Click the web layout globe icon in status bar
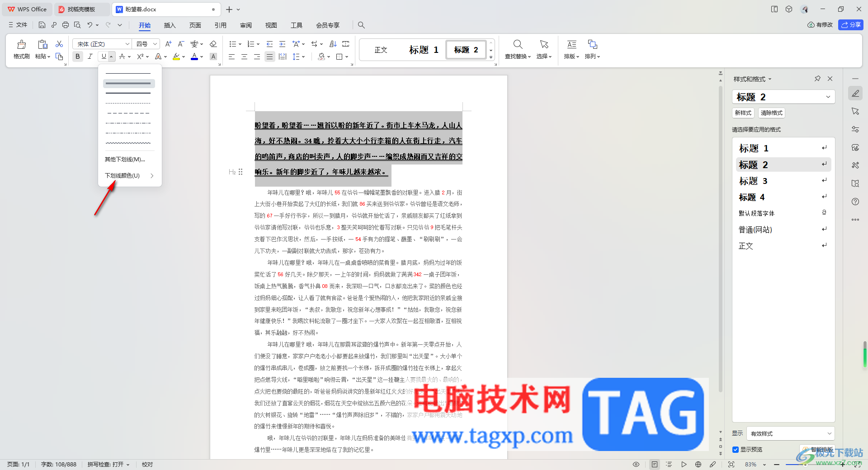This screenshot has width=868, height=470. coord(698,465)
